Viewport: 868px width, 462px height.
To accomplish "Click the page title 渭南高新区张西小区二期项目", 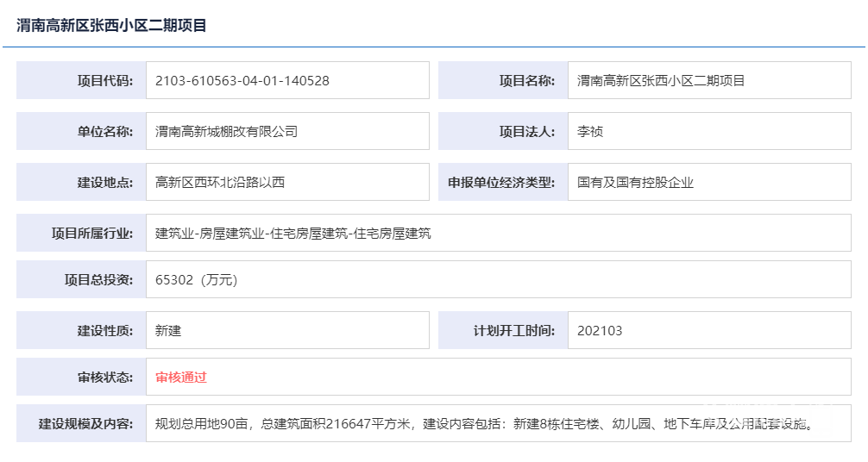I will pyautogui.click(x=112, y=26).
